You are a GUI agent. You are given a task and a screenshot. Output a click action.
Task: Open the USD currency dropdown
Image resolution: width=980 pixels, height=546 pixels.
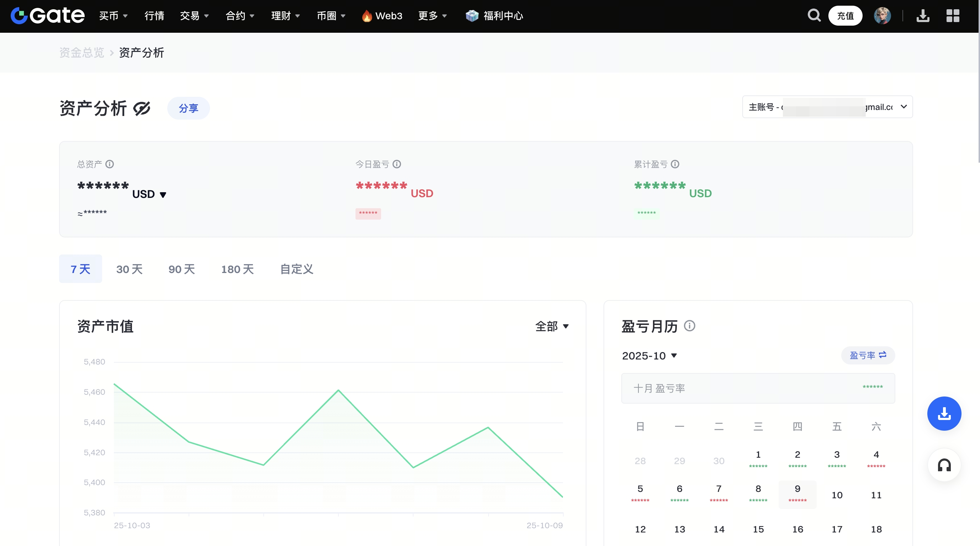click(x=149, y=194)
